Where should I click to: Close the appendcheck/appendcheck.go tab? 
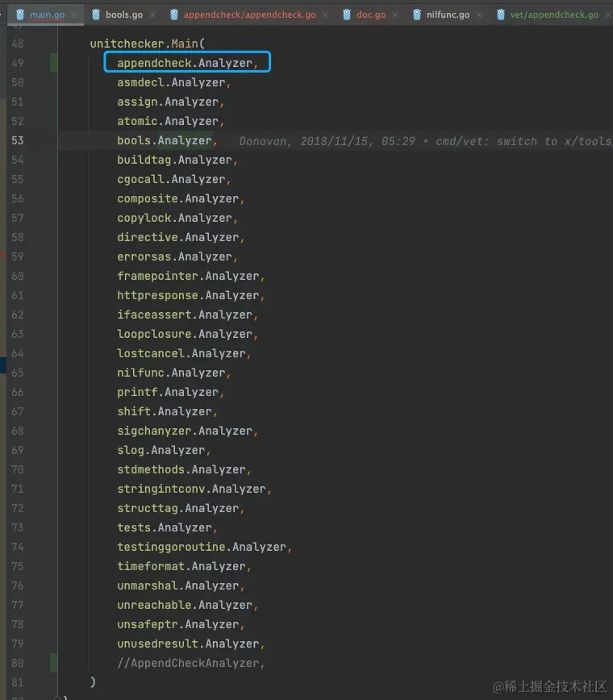pyautogui.click(x=325, y=15)
